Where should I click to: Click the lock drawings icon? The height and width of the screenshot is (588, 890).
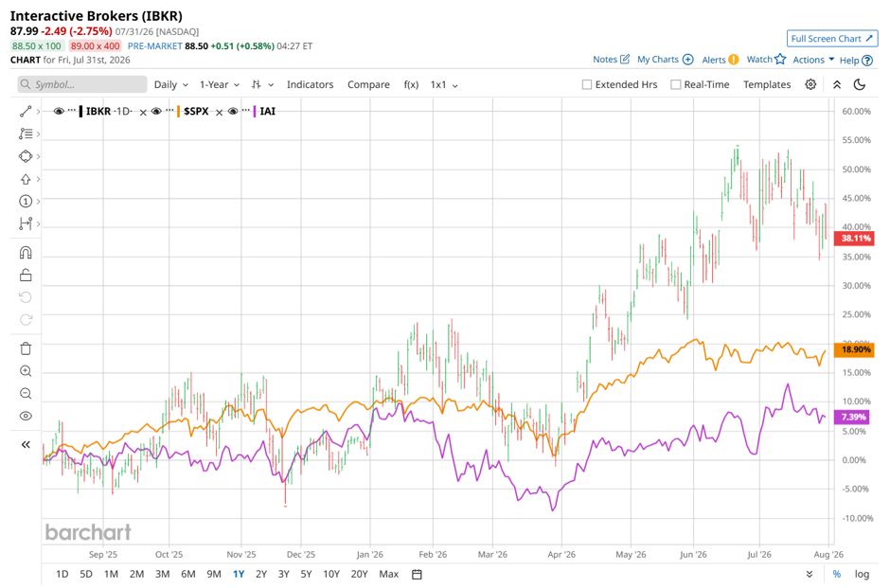(26, 276)
